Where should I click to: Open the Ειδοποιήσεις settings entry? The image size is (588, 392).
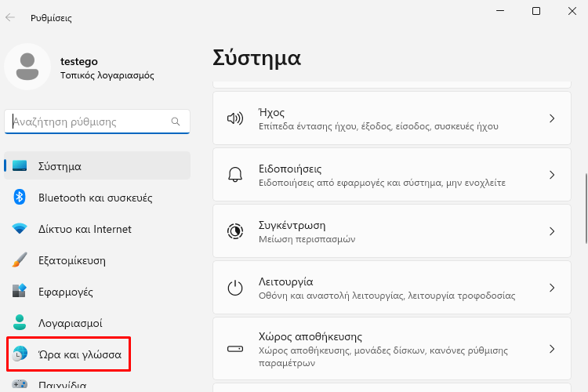[392, 175]
